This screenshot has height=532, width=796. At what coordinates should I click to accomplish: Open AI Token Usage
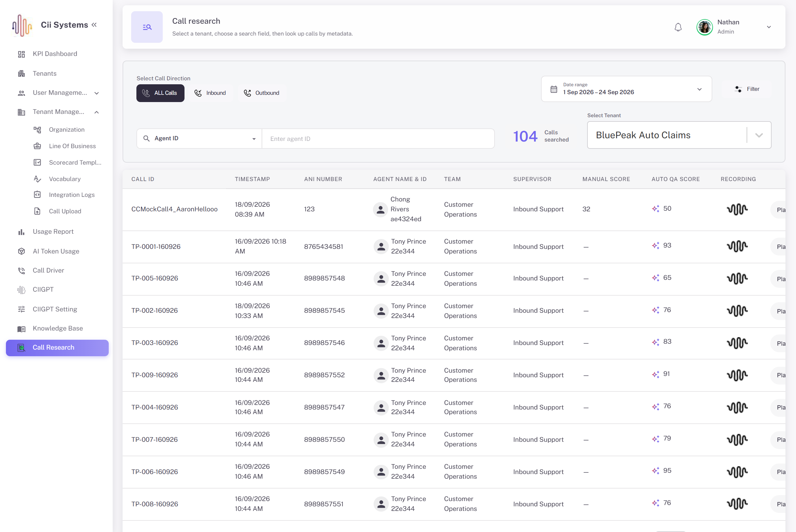point(56,252)
